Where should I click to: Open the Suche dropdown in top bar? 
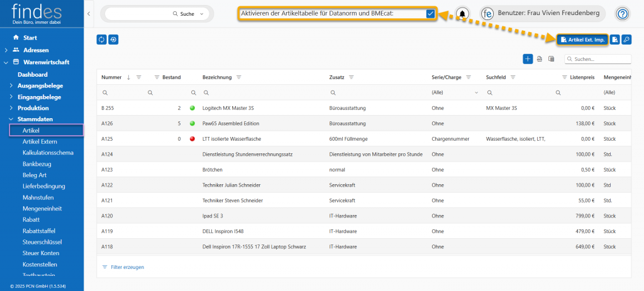201,13
